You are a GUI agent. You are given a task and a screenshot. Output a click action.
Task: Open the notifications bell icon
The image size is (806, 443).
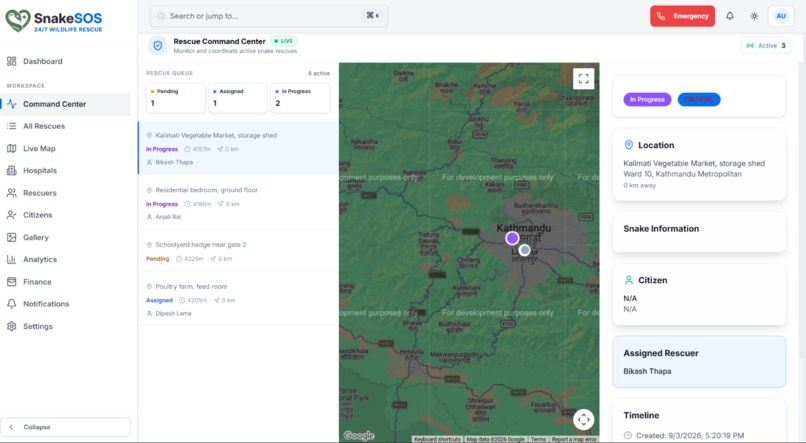(x=729, y=16)
